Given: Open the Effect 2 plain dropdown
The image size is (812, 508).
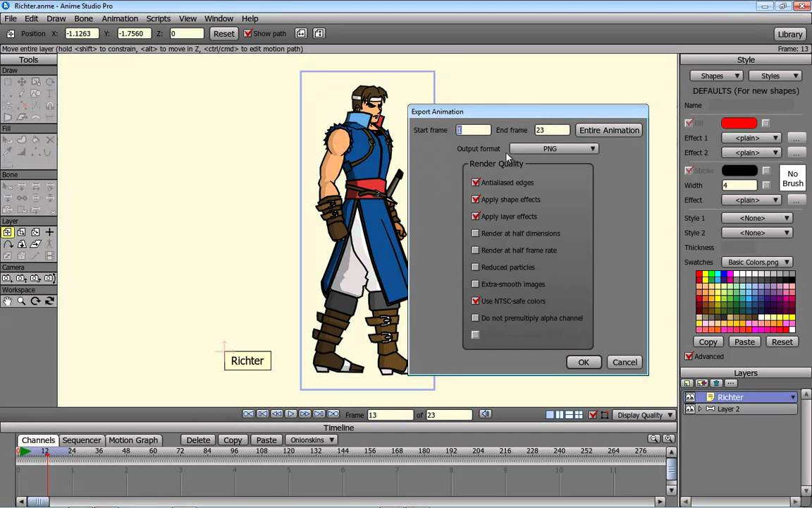Looking at the screenshot, I should [751, 152].
